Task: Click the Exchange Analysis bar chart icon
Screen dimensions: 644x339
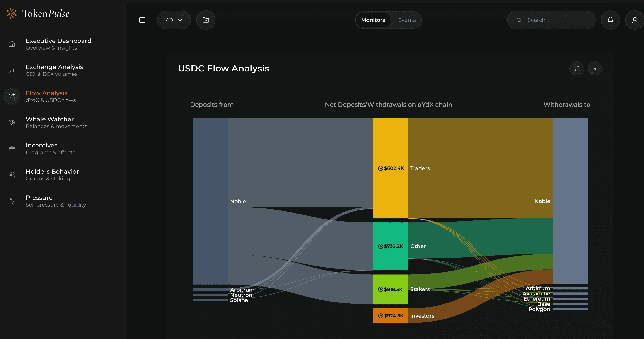Action: (x=12, y=70)
